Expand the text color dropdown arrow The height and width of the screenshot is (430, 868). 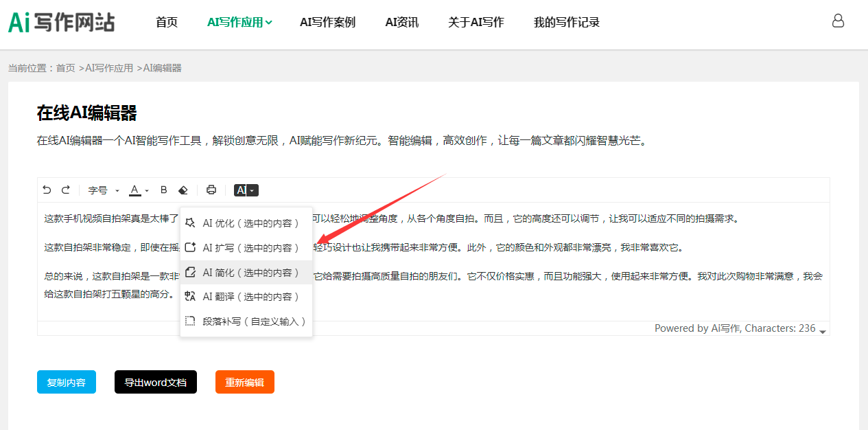147,191
